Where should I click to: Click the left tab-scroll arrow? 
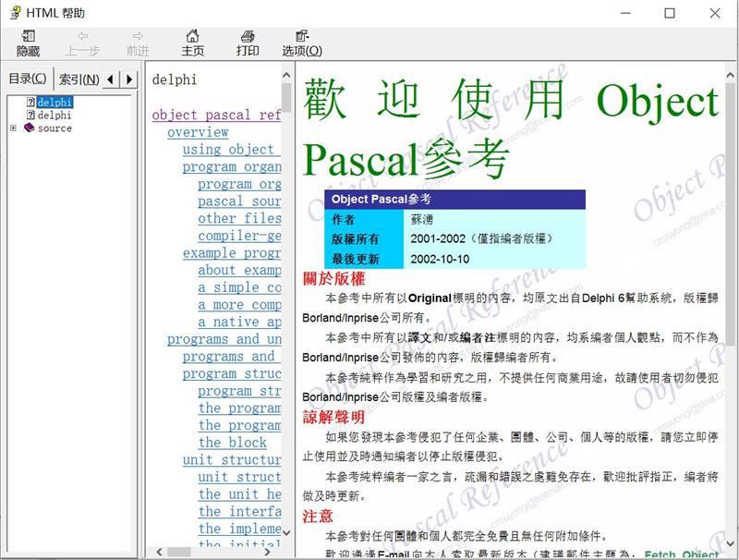click(x=110, y=79)
